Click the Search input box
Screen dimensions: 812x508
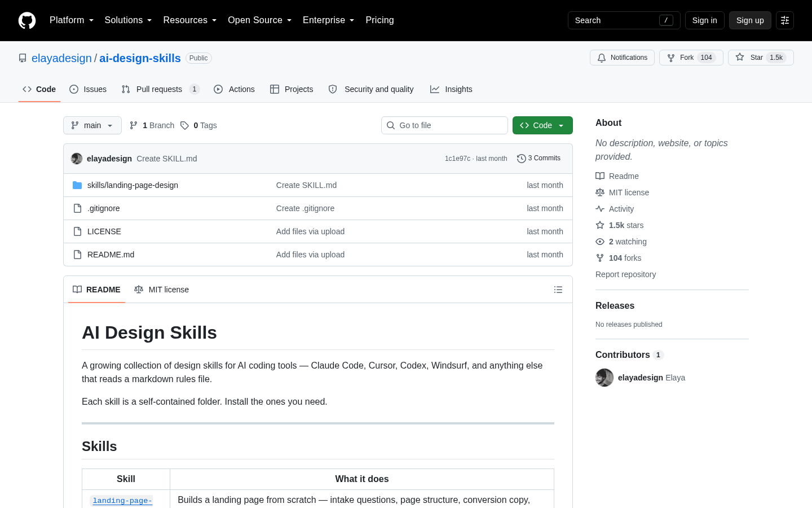click(x=624, y=20)
